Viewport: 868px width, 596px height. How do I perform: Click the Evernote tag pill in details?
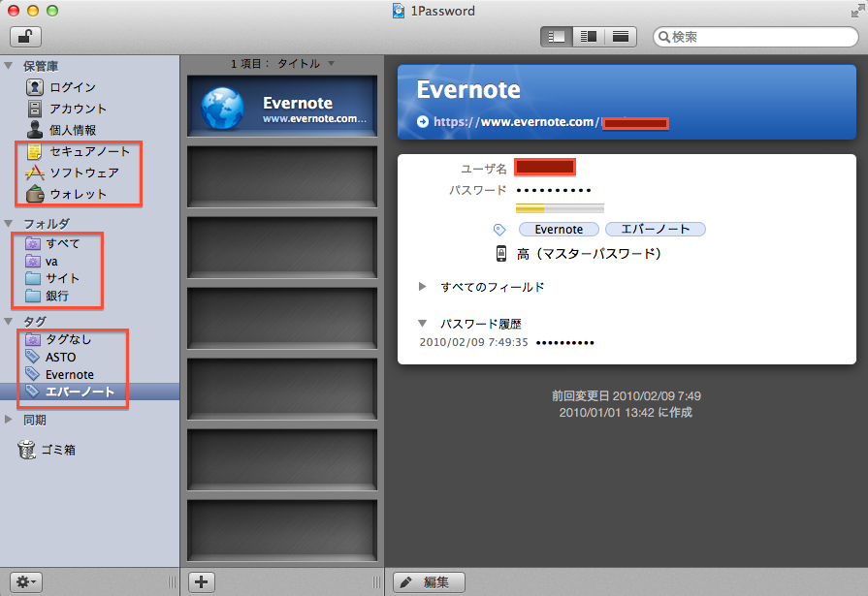(x=559, y=229)
